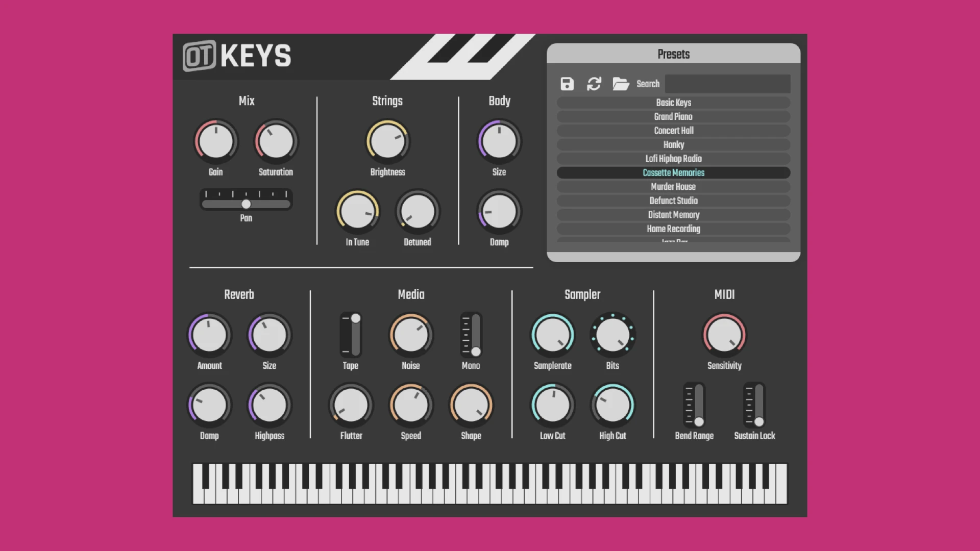
Task: Click the refresh presets icon
Action: click(594, 84)
